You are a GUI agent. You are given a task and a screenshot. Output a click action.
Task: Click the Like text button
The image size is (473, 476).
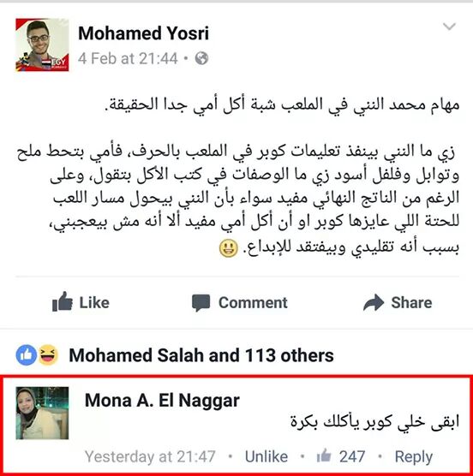(x=94, y=303)
